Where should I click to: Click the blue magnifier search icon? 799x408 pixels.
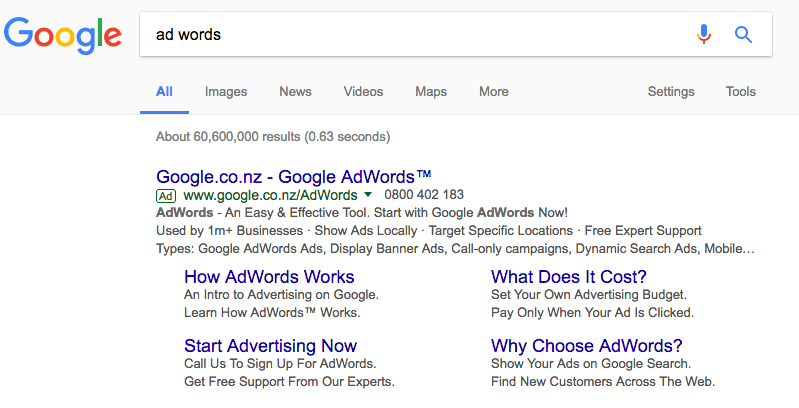pos(743,35)
